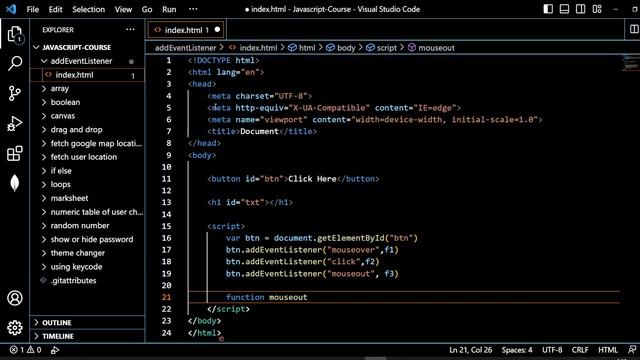This screenshot has width=640, height=360.
Task: Expand the marksheet folder
Action: coord(87,198)
